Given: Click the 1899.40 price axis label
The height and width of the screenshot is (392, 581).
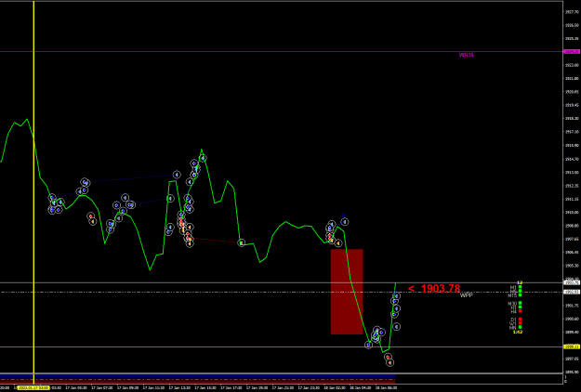Looking at the screenshot, I should click(570, 332).
